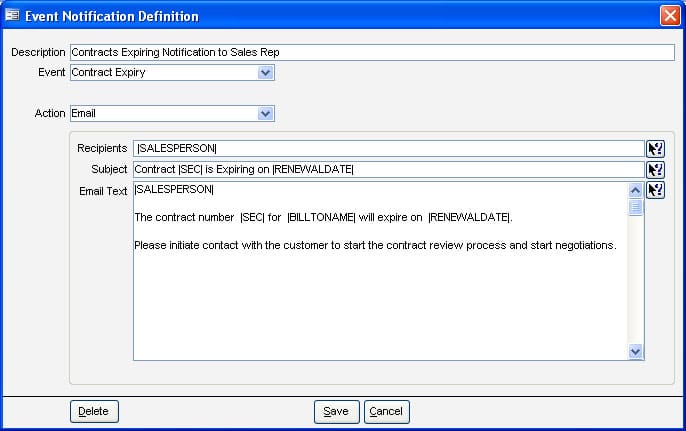Screen dimensions: 686x431
Task: Expand the Action dropdown arrow
Action: [266, 114]
